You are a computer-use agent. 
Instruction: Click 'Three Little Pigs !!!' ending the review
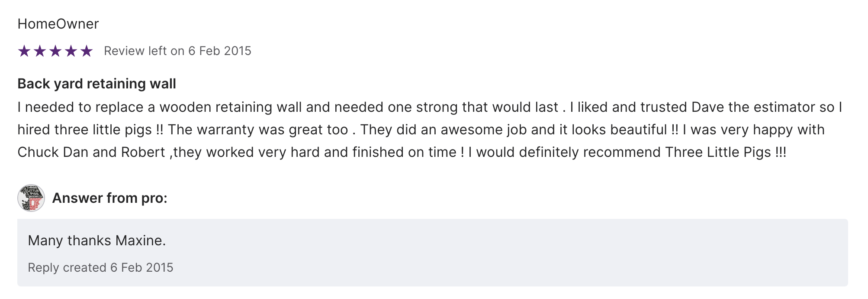[726, 152]
